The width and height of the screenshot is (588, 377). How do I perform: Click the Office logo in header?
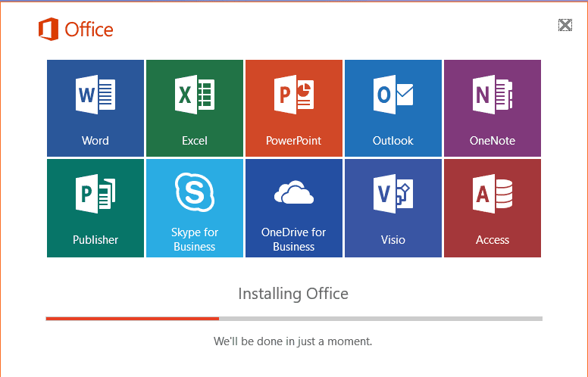pos(76,30)
